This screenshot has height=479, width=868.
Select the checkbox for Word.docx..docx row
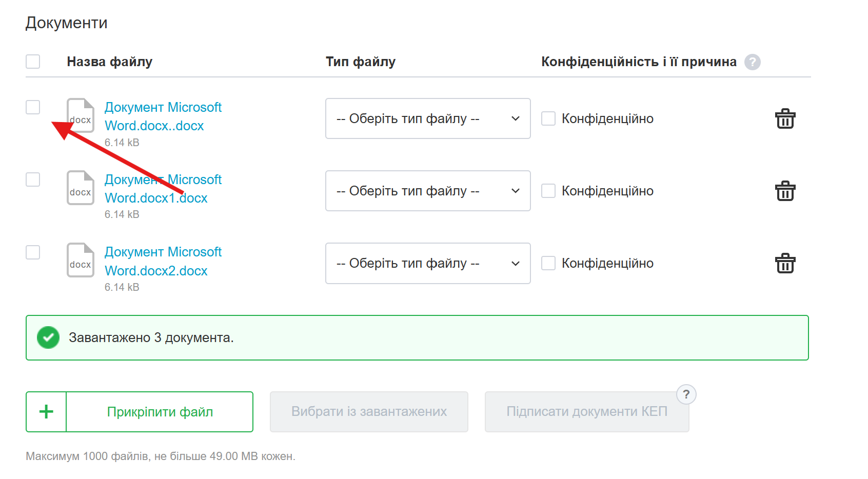33,107
